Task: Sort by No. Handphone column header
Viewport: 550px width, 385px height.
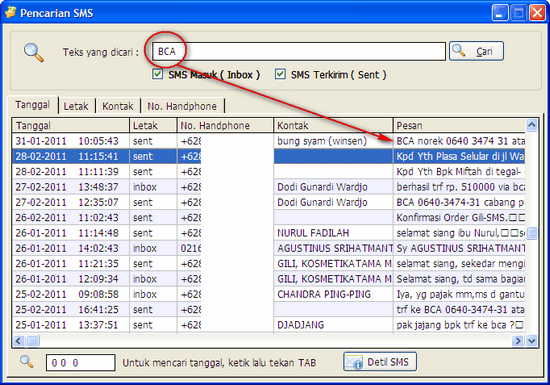Action: (225, 125)
